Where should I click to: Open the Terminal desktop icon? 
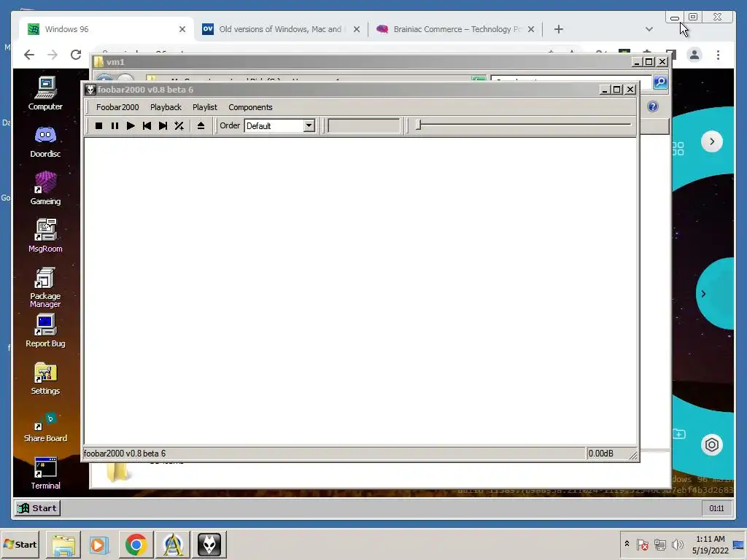[45, 473]
